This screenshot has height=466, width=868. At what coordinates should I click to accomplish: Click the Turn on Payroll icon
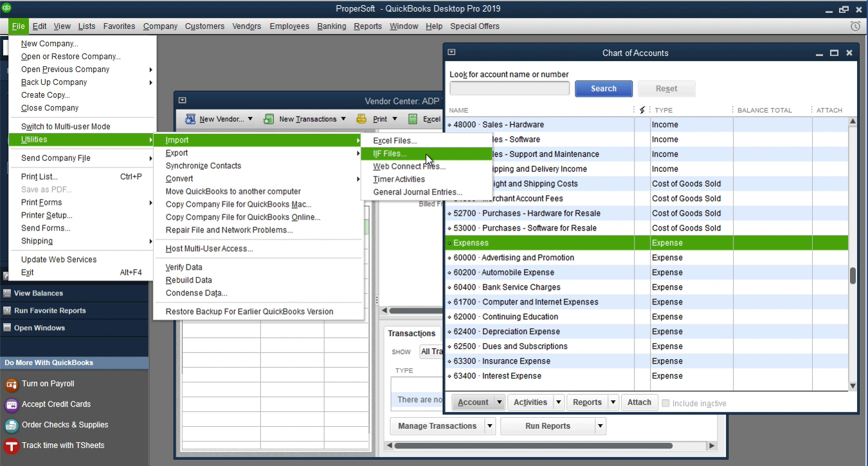[12, 384]
